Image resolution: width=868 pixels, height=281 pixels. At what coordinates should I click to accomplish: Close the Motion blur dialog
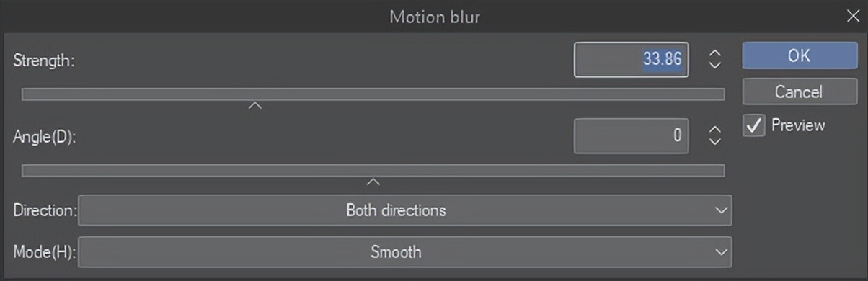853,16
